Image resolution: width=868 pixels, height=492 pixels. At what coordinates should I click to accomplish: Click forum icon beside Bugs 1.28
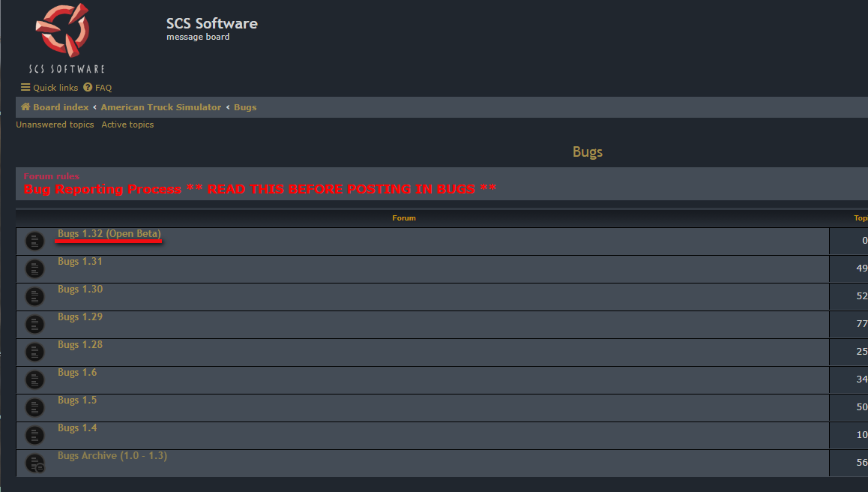click(35, 352)
